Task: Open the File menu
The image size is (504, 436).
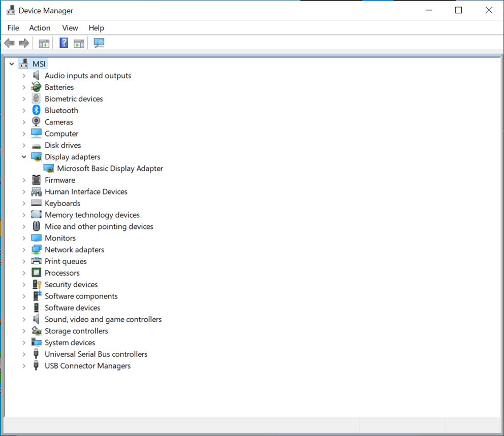Action: click(x=13, y=28)
